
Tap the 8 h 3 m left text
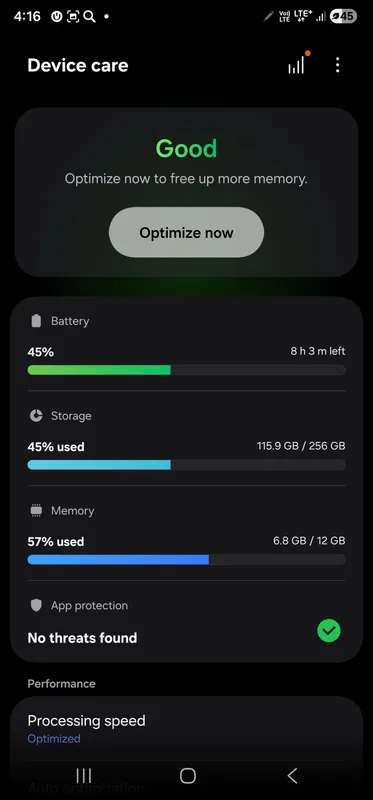[x=318, y=351]
